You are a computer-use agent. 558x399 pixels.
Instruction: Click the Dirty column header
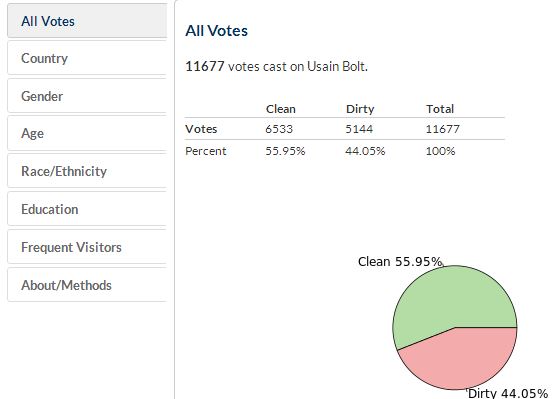pos(360,109)
